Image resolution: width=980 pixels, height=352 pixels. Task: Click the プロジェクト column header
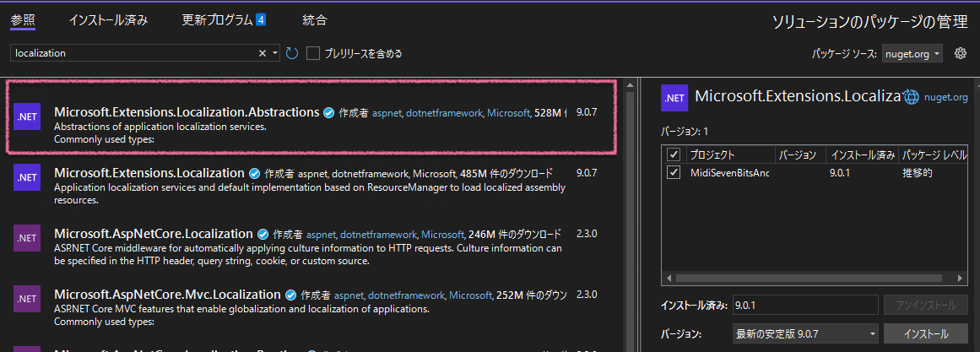[x=712, y=154]
